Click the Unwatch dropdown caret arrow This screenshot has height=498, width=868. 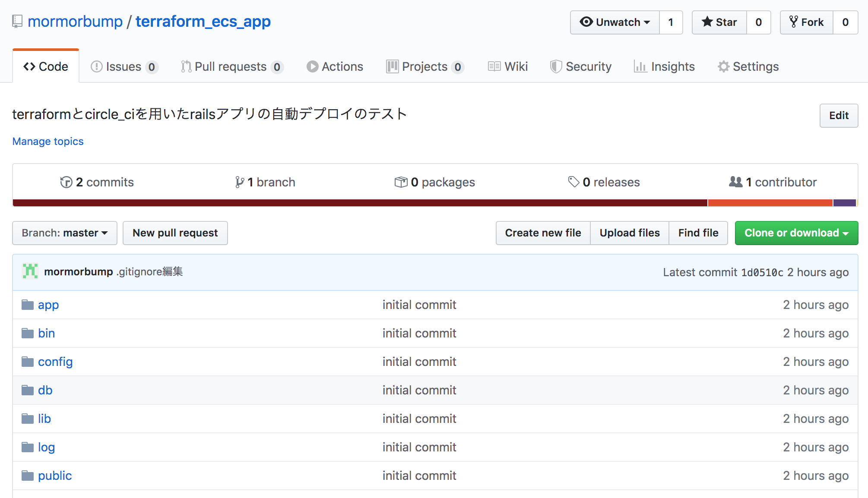click(x=647, y=22)
